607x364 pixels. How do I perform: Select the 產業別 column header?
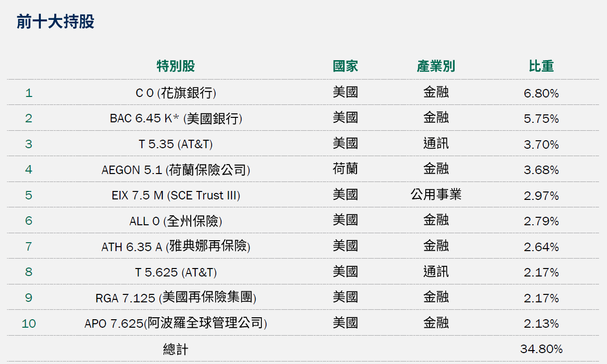(x=436, y=66)
